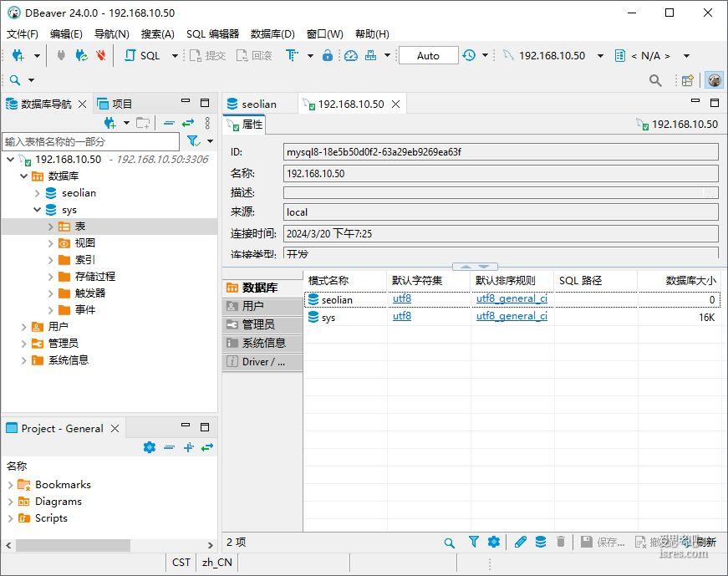Viewport: 728px width, 576px height.
Task: Open the navigator filter dropdown arrow
Action: (x=211, y=141)
